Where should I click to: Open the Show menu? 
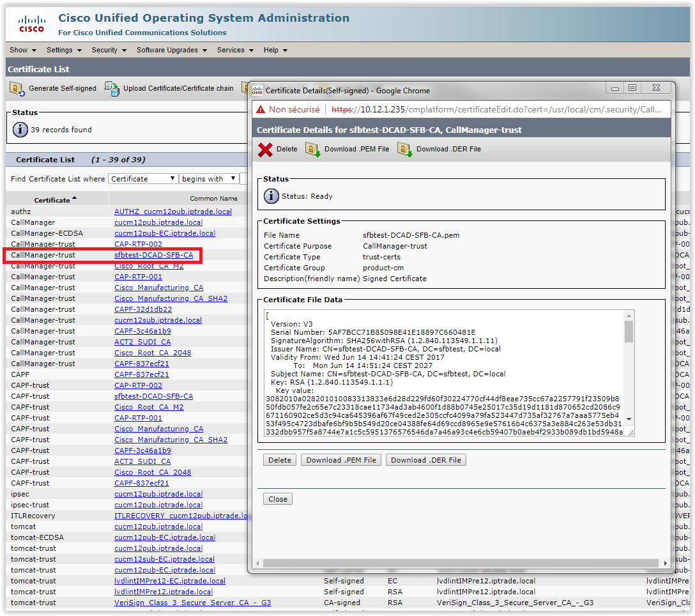[23, 50]
